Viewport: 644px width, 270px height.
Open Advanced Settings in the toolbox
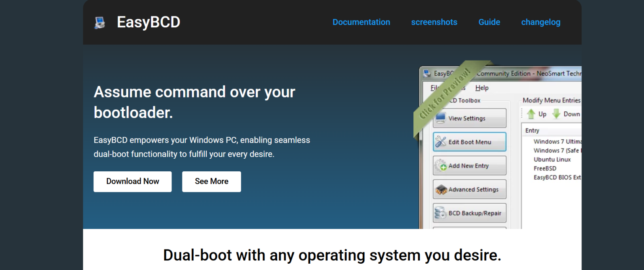[470, 189]
